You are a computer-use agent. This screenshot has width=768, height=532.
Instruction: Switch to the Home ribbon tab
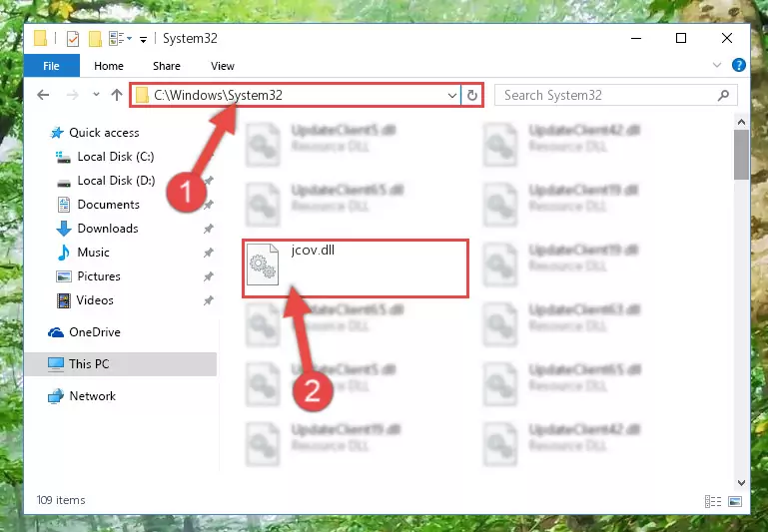click(108, 66)
